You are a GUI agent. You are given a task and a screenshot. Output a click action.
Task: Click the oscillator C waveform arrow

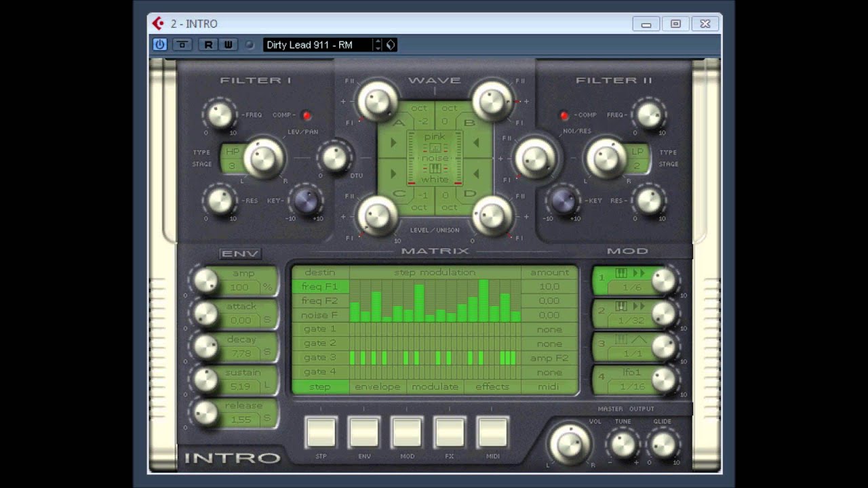[393, 174]
